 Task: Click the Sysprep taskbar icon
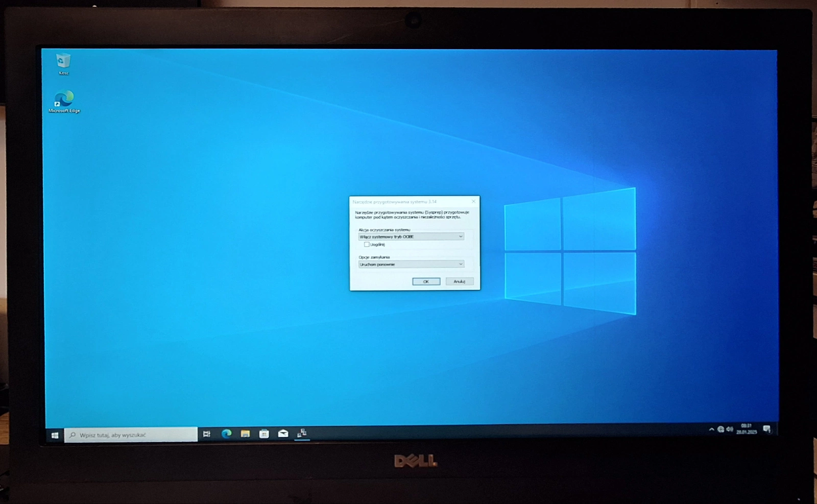tap(302, 433)
